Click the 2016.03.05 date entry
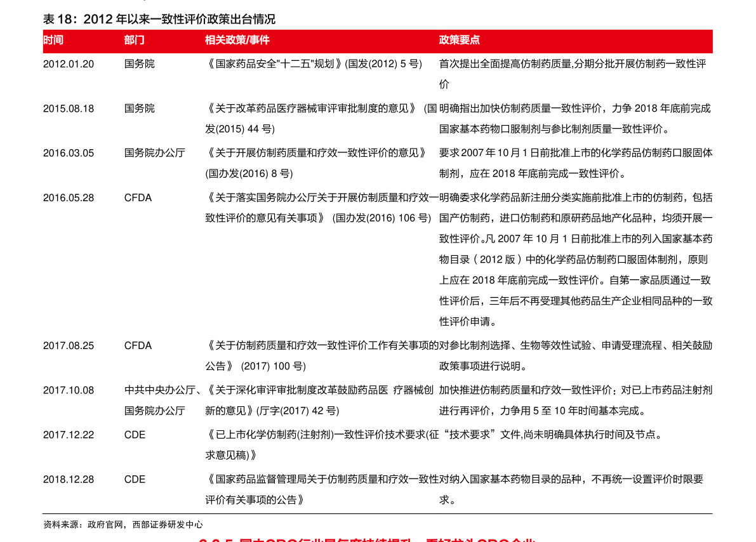 click(x=69, y=153)
